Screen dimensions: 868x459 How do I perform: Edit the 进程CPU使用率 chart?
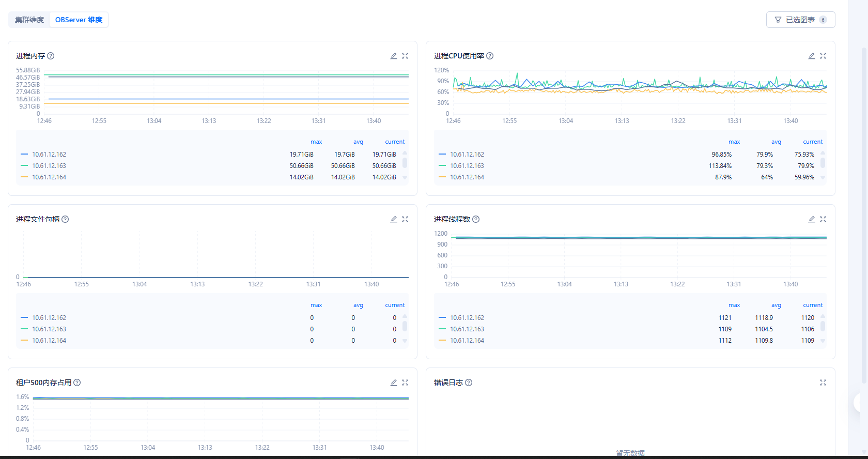812,56
